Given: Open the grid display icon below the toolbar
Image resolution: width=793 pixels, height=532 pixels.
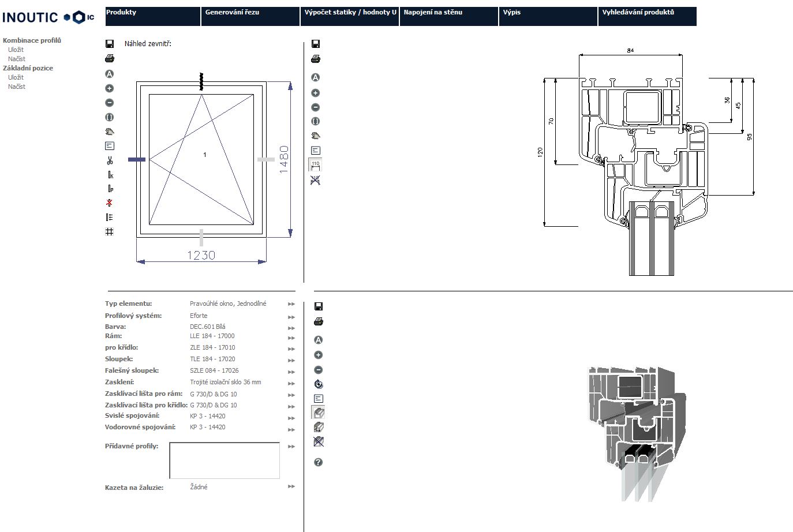Looking at the screenshot, I should pos(109,231).
